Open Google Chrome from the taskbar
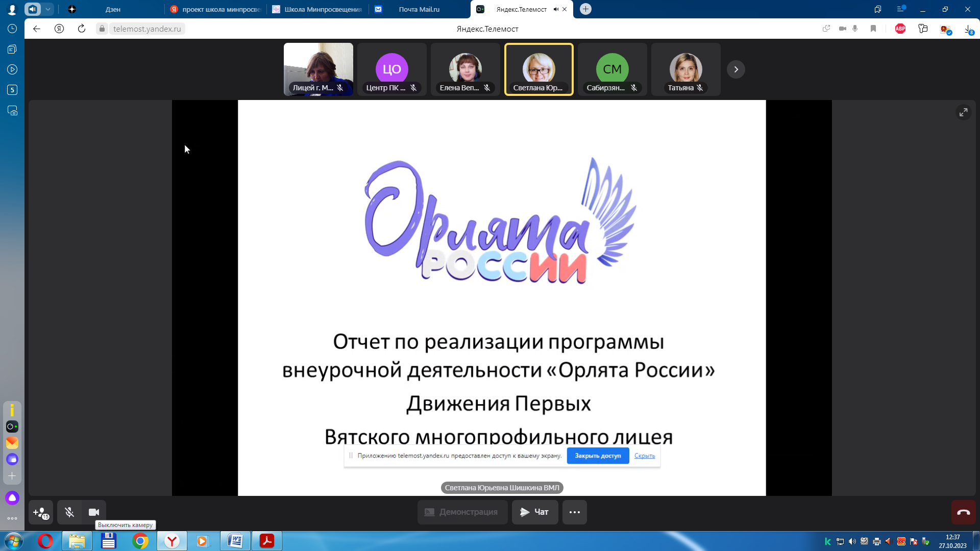Viewport: 980px width, 551px height. click(140, 541)
